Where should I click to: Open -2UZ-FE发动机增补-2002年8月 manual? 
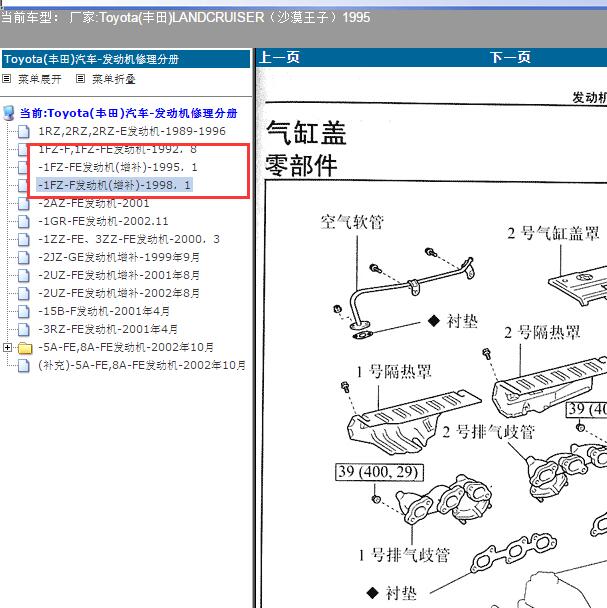(119, 294)
